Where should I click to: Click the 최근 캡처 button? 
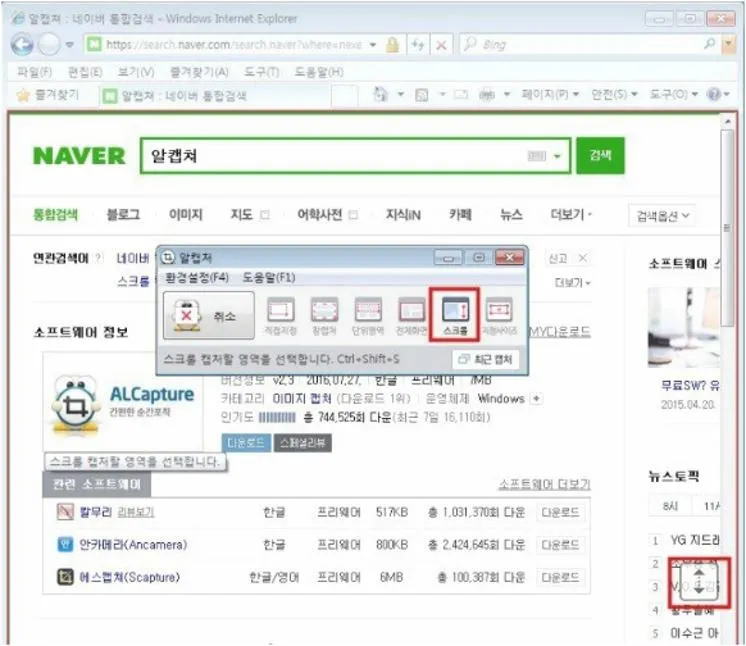(x=485, y=359)
